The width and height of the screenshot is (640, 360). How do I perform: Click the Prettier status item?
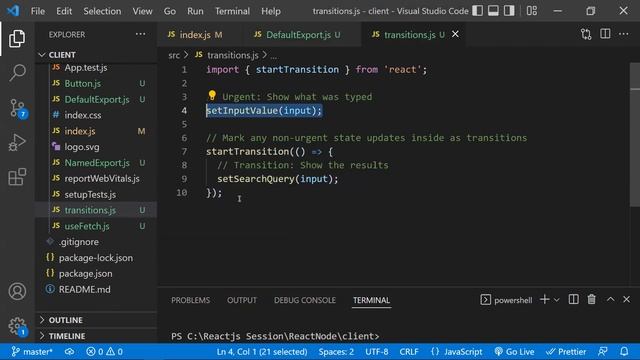tap(566, 352)
